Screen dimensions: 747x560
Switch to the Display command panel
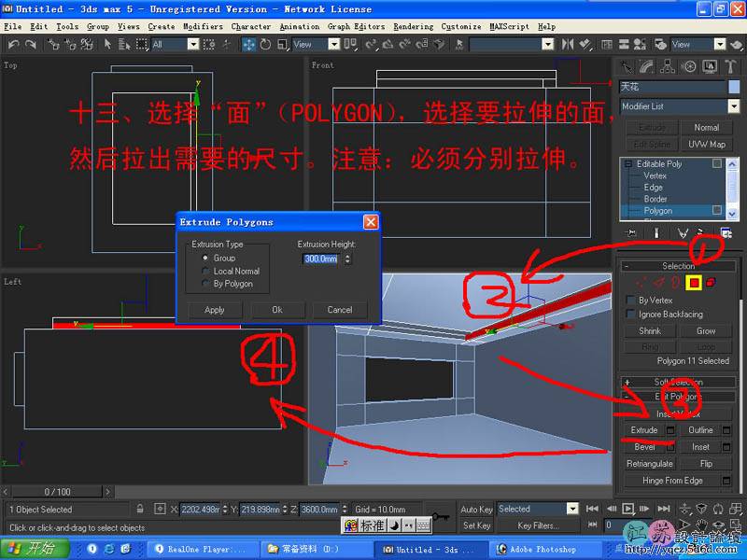pyautogui.click(x=710, y=66)
